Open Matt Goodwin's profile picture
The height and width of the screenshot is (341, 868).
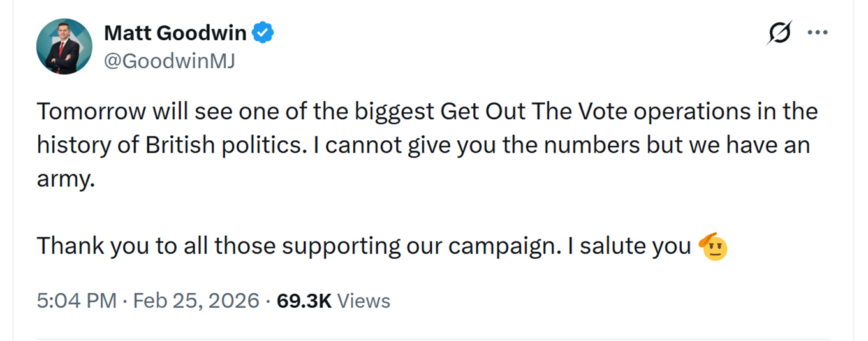pyautogui.click(x=64, y=46)
